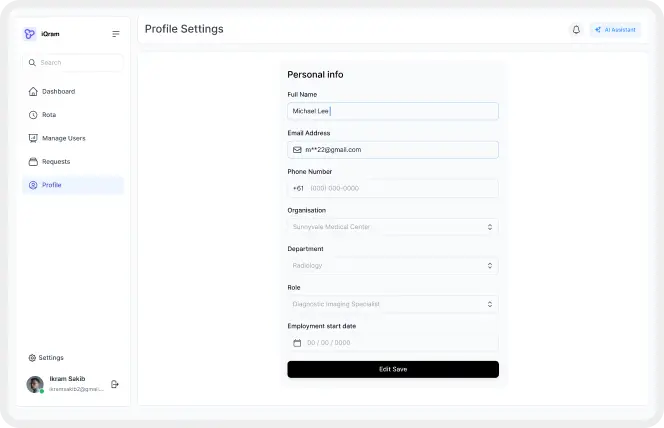This screenshot has width=664, height=428.
Task: Click the Edit Save button
Action: 393,369
